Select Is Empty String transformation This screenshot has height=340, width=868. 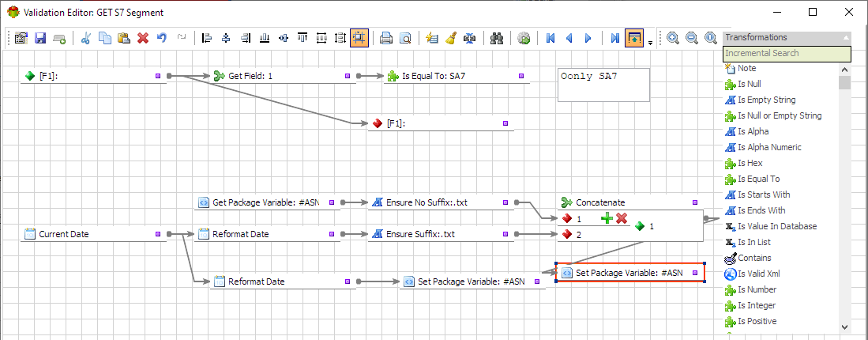767,100
